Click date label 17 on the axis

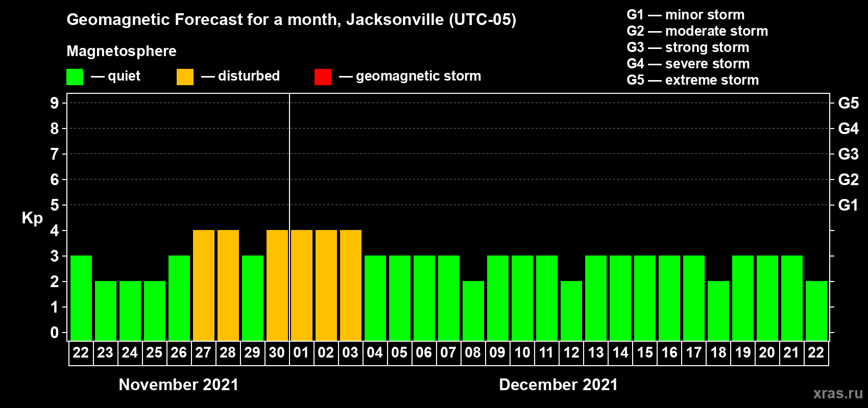(x=693, y=352)
